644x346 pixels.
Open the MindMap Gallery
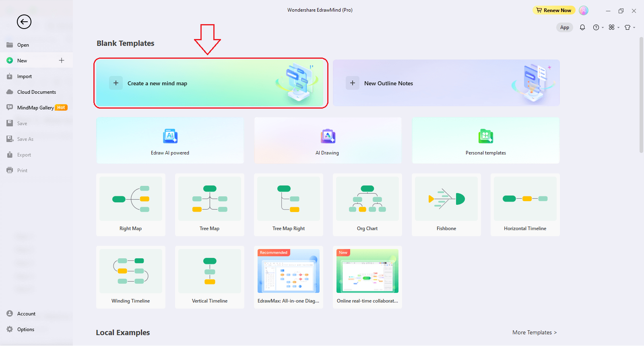click(36, 108)
